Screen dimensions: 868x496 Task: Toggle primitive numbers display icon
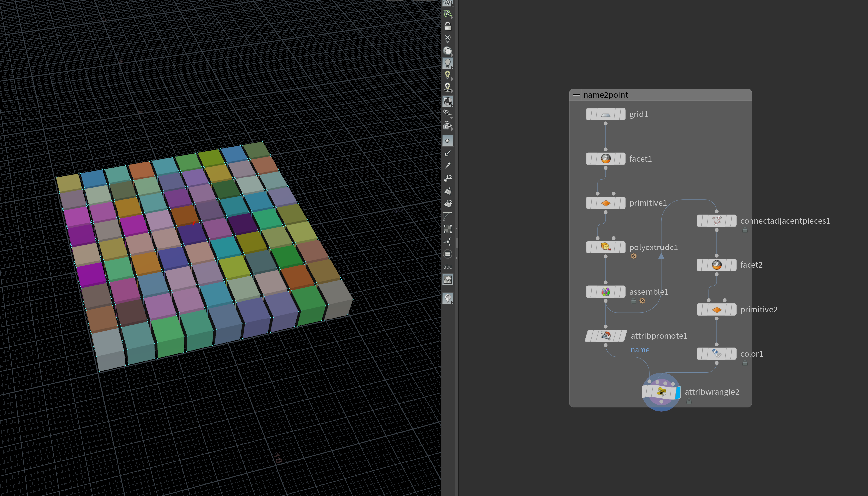[x=447, y=203]
